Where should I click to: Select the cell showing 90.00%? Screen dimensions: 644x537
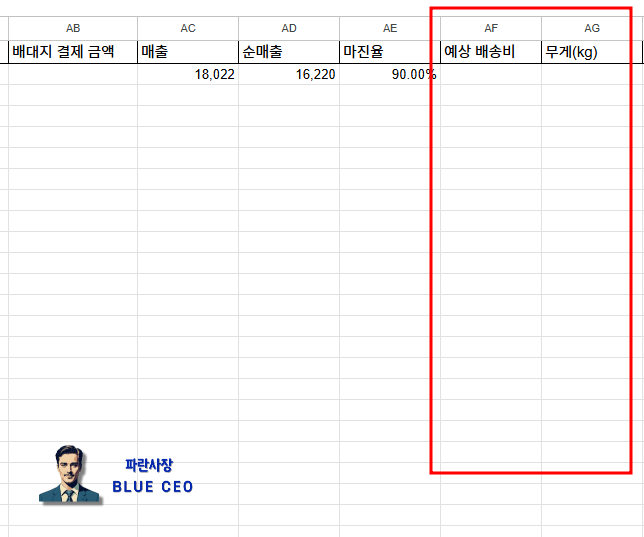pyautogui.click(x=390, y=74)
